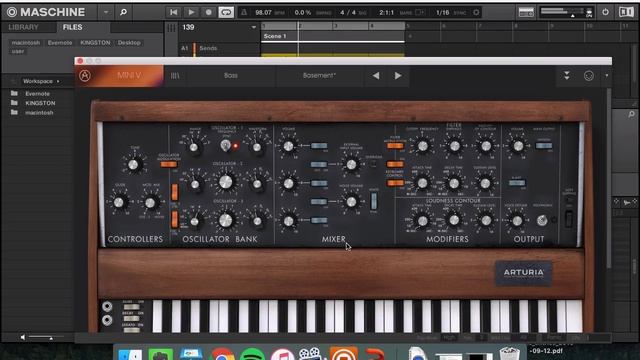
Task: Open the KINGSTON folder in file list
Action: (x=39, y=103)
